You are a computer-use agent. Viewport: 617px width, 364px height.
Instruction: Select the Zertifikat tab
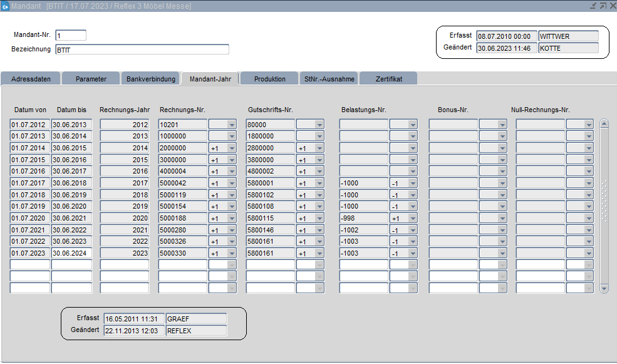click(388, 79)
